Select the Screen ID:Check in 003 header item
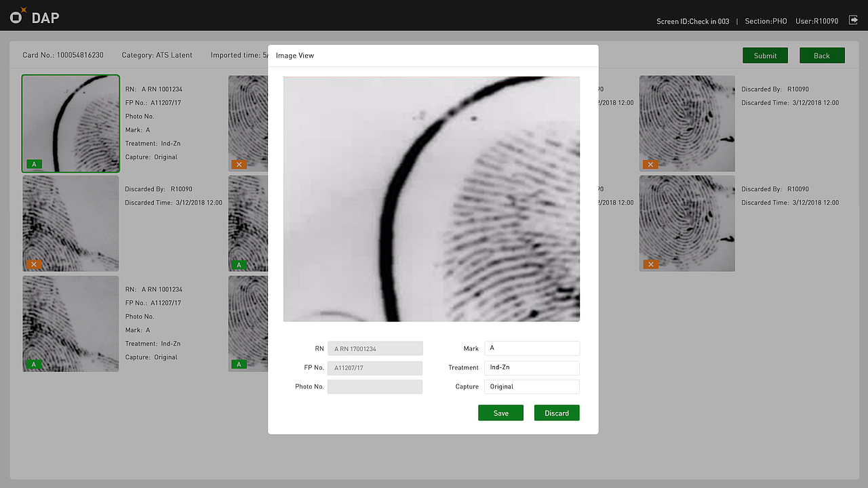 (692, 21)
